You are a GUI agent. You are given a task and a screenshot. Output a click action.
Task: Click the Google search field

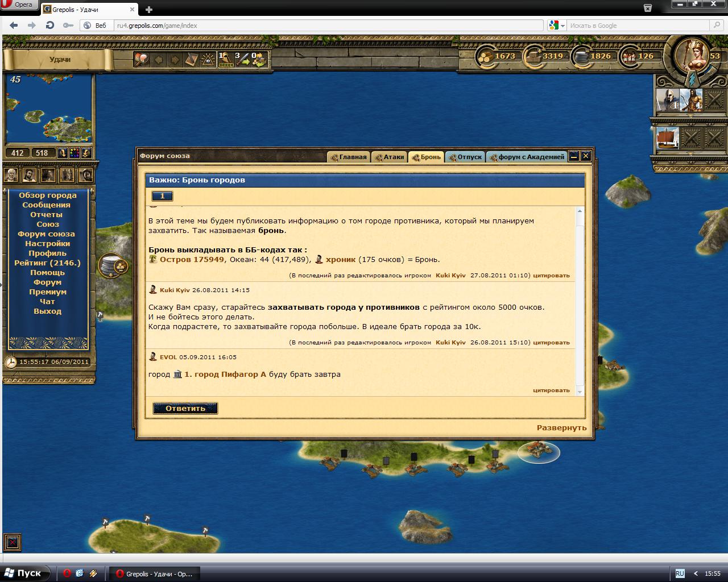tap(638, 26)
